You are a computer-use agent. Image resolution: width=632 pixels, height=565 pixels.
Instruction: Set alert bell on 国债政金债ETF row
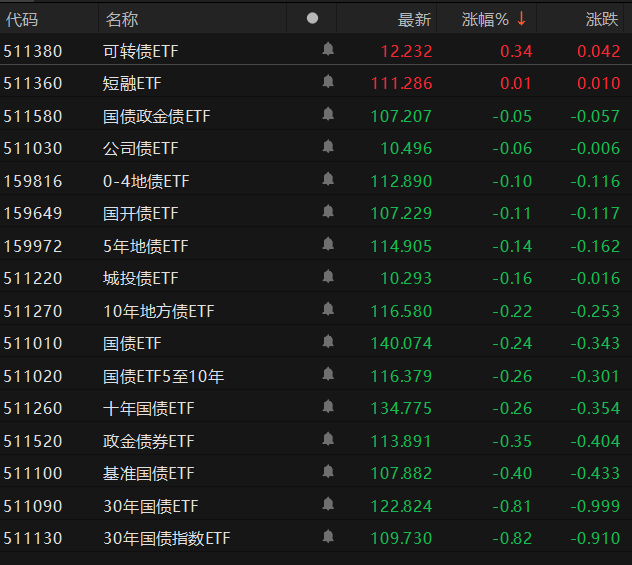coord(328,114)
